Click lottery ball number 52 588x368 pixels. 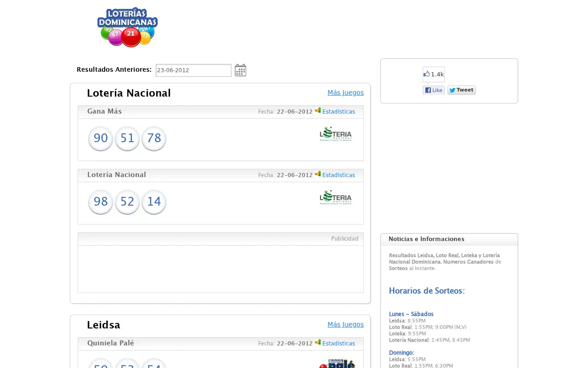[127, 202]
